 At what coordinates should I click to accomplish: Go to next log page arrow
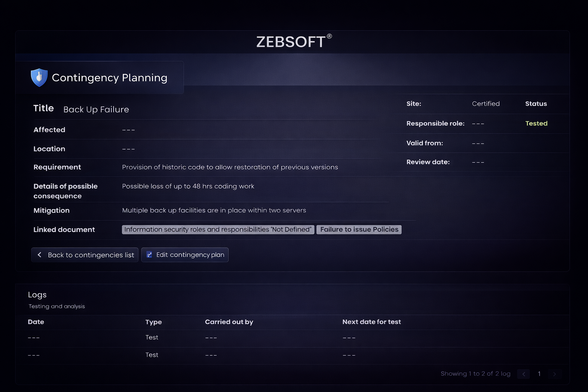[554, 374]
